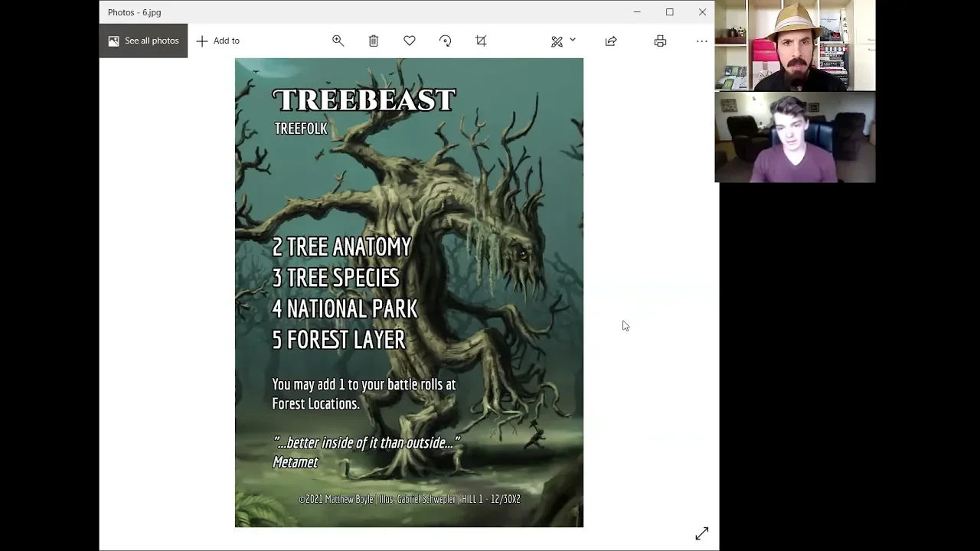Open the See more three-dots menu
980x551 pixels.
tap(701, 41)
